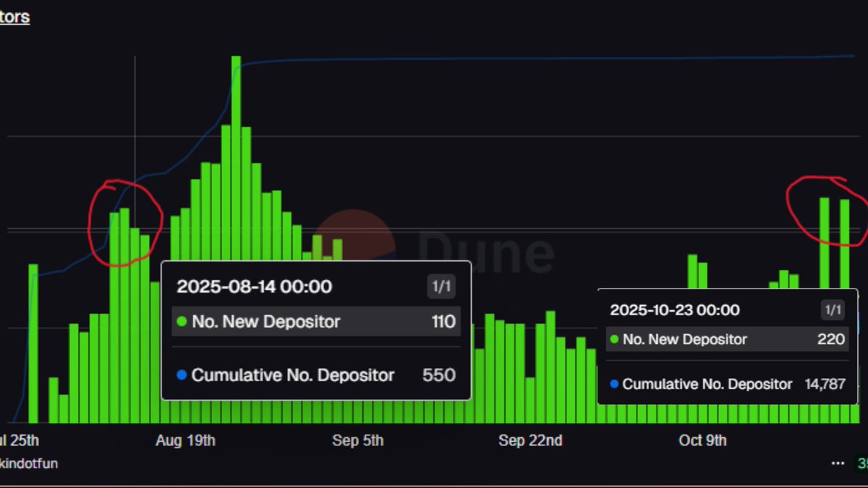Screen dimensions: 868x488
Task: Open the kindotfun author profile link
Action: coord(30,463)
